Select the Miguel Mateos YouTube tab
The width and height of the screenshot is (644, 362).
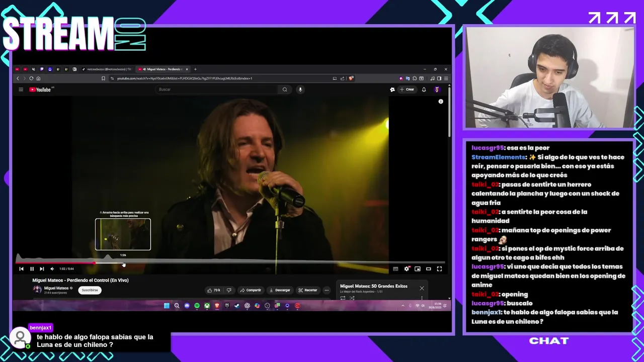click(x=163, y=69)
